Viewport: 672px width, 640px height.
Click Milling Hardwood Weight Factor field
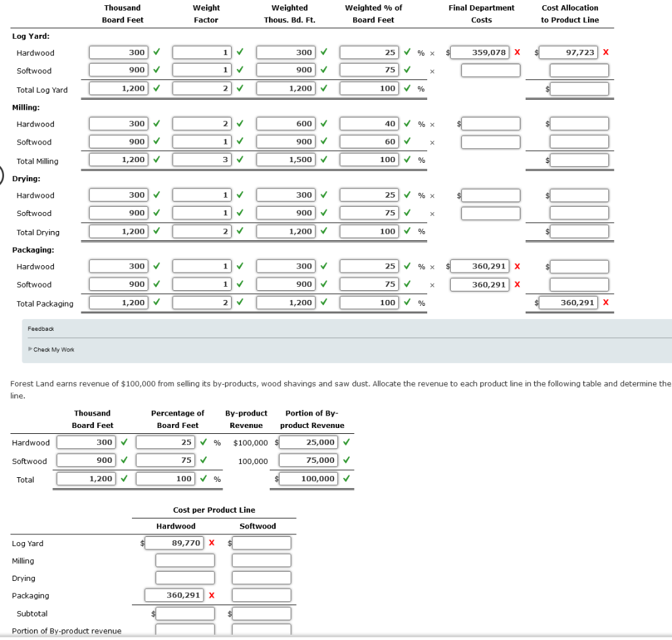(202, 123)
